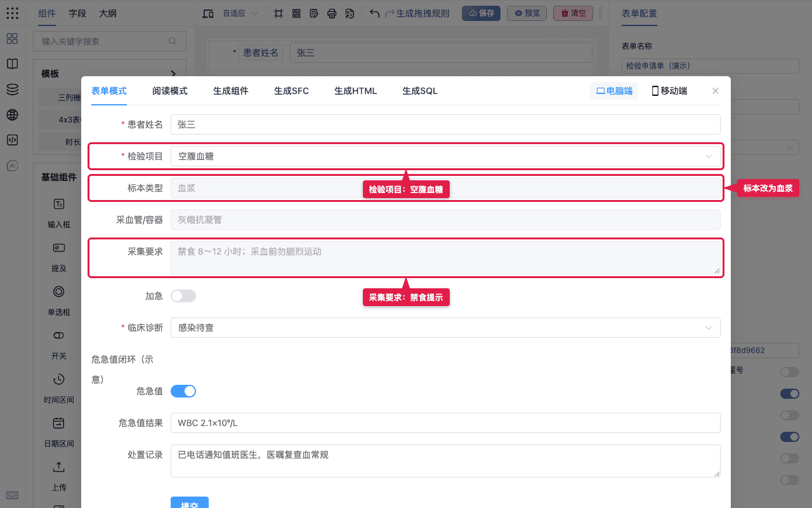This screenshot has width=812, height=508.
Task: Click the redo arrow in toolbar
Action: 390,13
